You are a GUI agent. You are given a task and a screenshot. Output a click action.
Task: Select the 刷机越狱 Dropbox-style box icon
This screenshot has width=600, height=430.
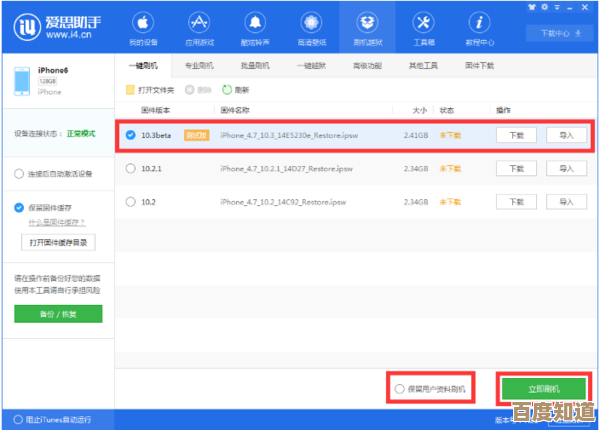[366, 23]
